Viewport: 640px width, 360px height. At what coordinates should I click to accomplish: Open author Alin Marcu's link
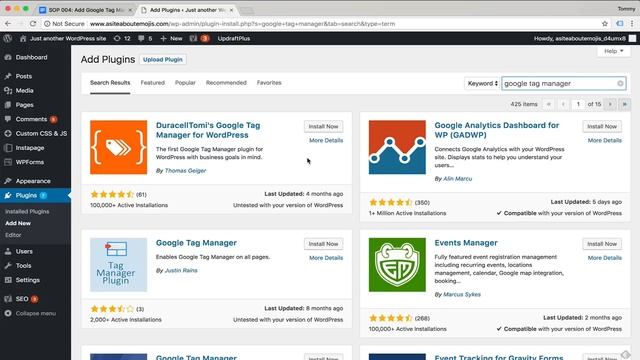pyautogui.click(x=457, y=179)
